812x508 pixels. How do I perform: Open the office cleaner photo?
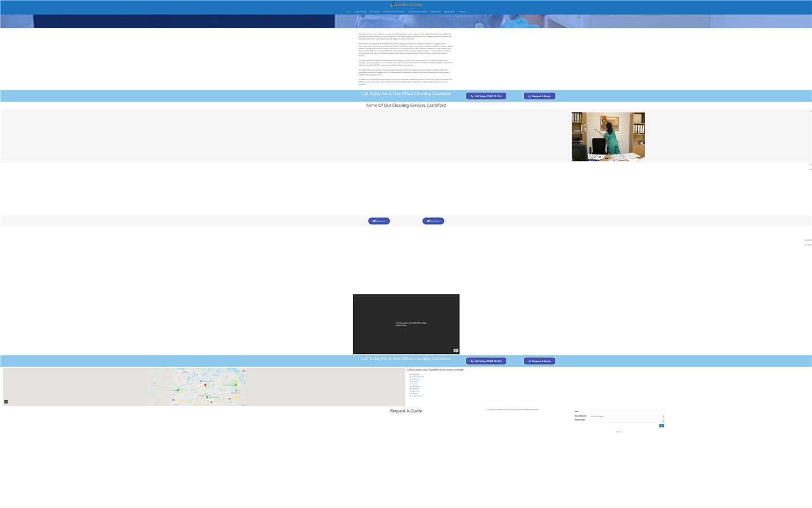pyautogui.click(x=608, y=137)
